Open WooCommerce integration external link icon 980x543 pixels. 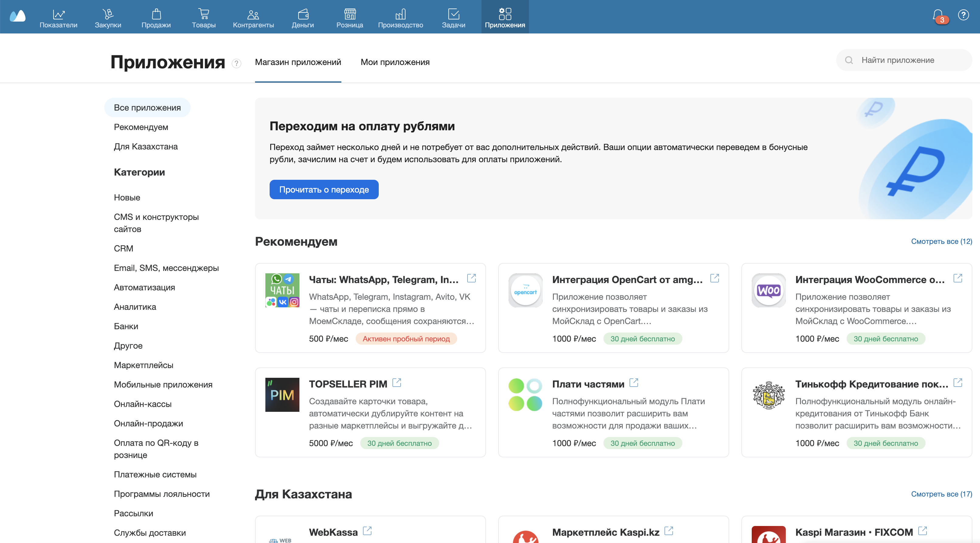[x=958, y=278]
